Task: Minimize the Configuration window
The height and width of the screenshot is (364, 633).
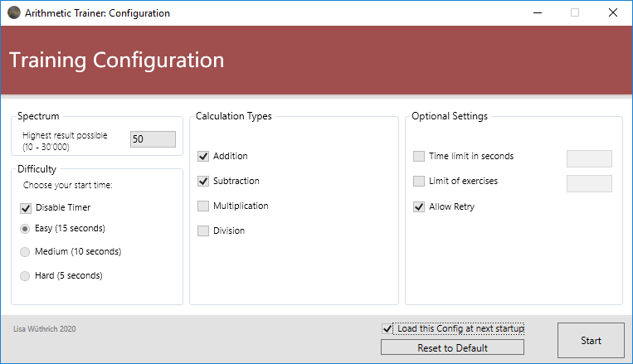Action: tap(537, 12)
